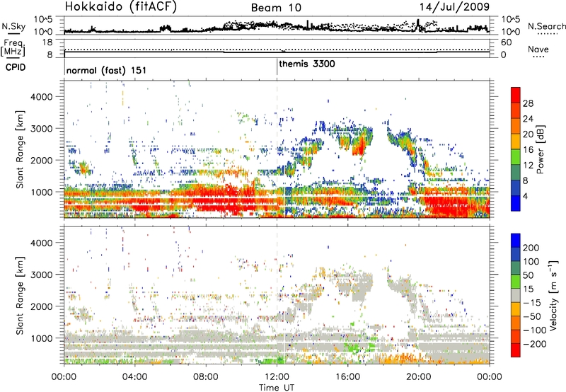Screen dimensions: 566x392
Task: Click the date '14/Jul/2009'
Action: point(454,7)
